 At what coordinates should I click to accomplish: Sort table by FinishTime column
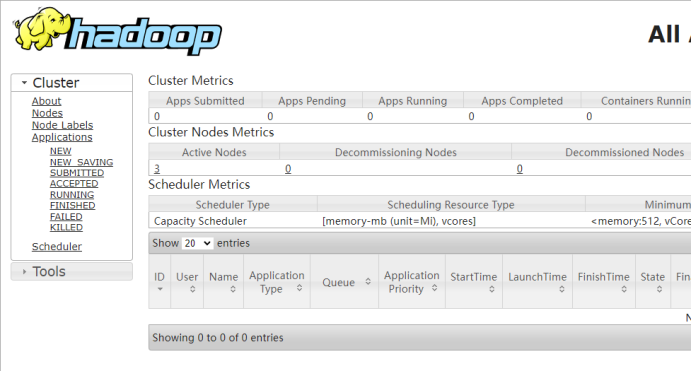(x=604, y=282)
